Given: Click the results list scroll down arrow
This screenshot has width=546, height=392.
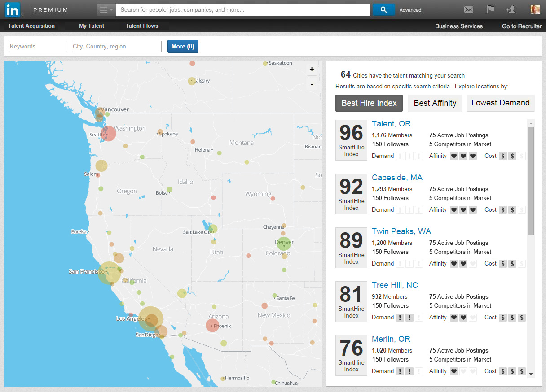Looking at the screenshot, I should click(x=531, y=374).
